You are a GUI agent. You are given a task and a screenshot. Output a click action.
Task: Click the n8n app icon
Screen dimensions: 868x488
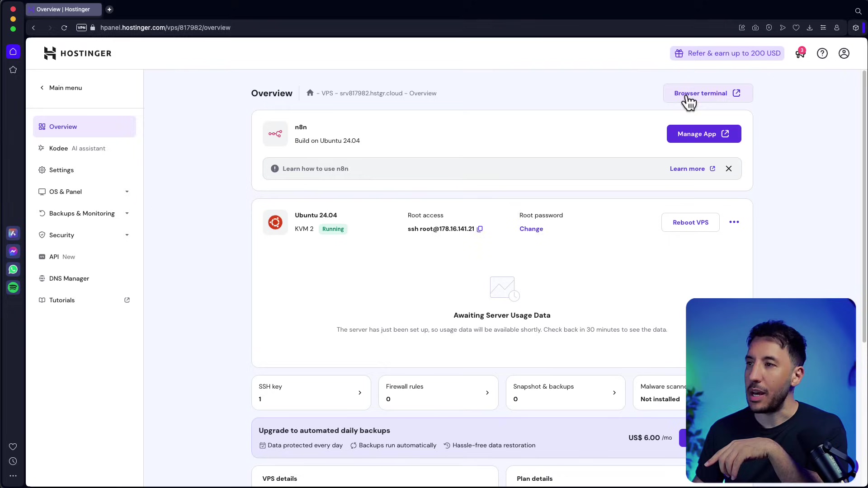275,134
